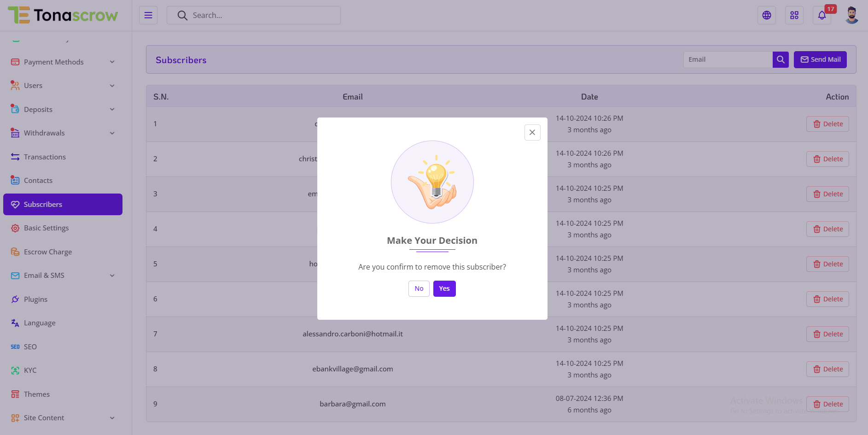Screen dimensions: 868x435
Task: Click the lightbulb illustration in the dialog
Action: (x=432, y=182)
